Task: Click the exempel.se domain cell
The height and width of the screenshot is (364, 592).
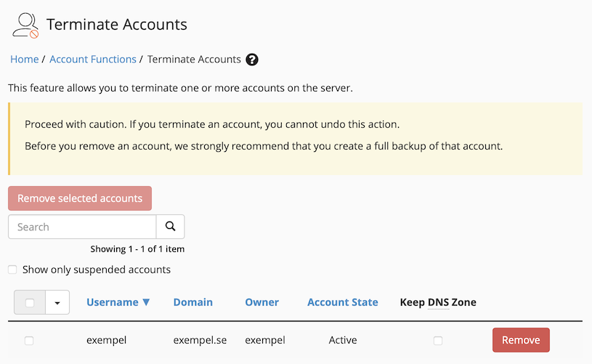Action: tap(199, 340)
